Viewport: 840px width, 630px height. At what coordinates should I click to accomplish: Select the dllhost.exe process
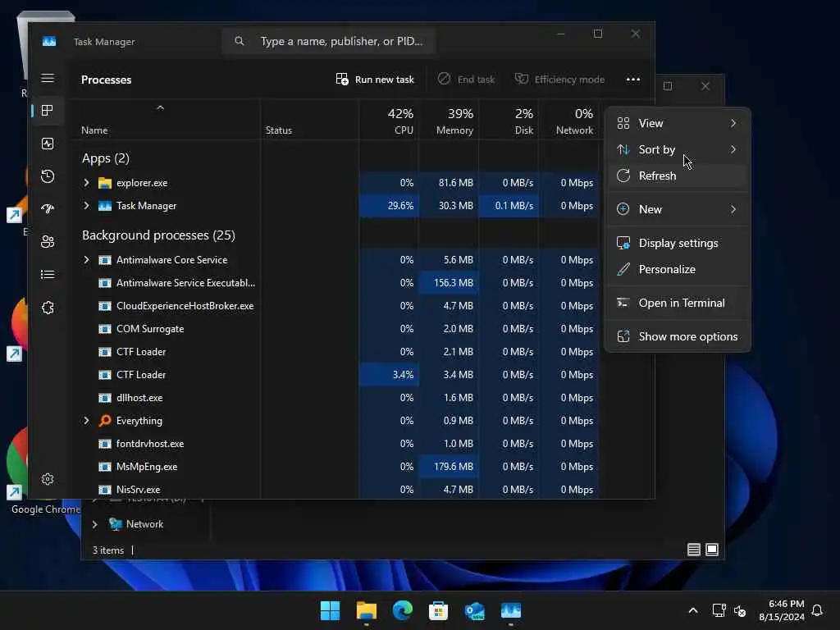(335, 398)
